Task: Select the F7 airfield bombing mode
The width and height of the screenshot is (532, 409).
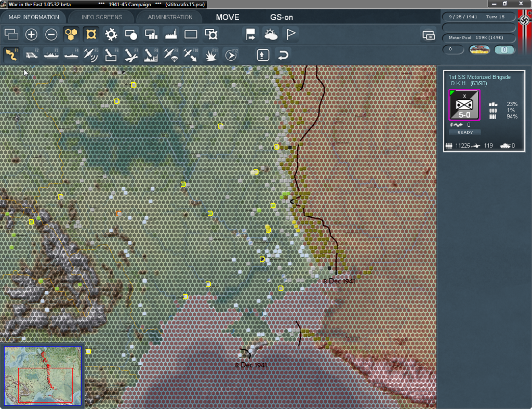Action: (131, 55)
